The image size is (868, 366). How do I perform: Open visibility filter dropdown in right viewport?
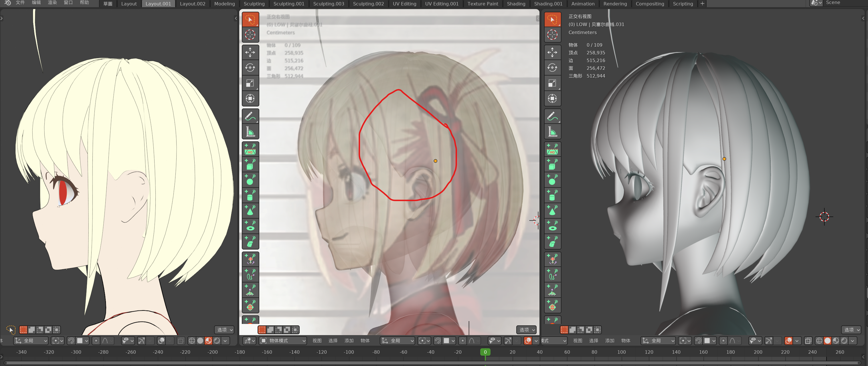click(x=756, y=341)
